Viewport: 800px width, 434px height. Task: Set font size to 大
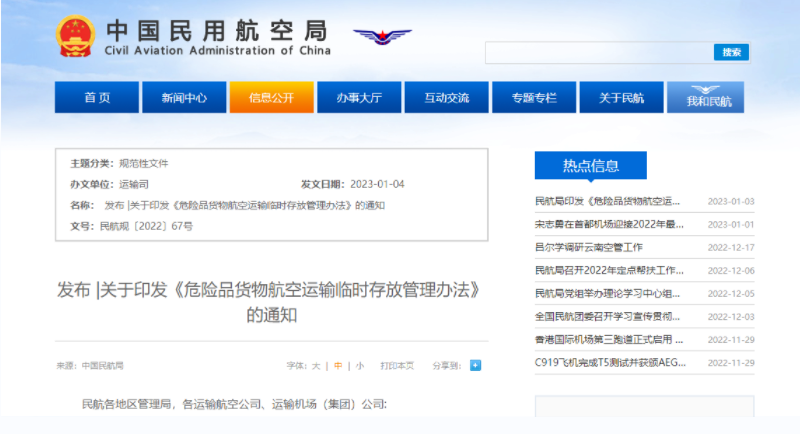click(x=316, y=366)
